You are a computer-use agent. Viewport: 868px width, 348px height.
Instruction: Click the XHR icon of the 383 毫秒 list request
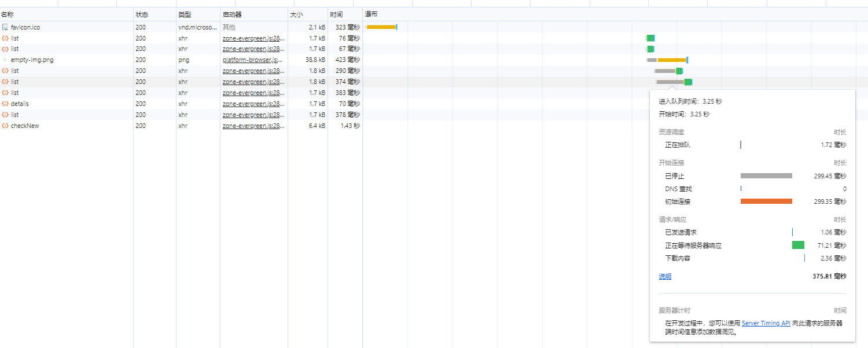point(5,93)
